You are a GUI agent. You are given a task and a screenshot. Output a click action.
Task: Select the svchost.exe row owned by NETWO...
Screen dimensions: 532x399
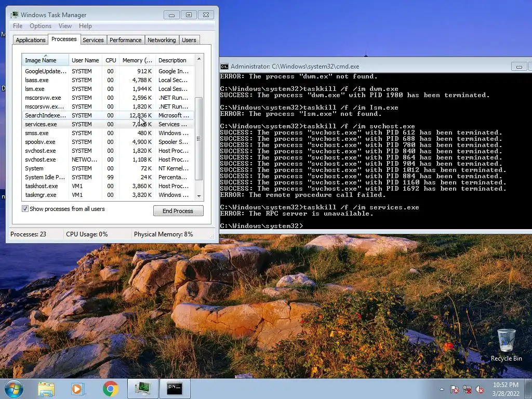[x=108, y=159]
